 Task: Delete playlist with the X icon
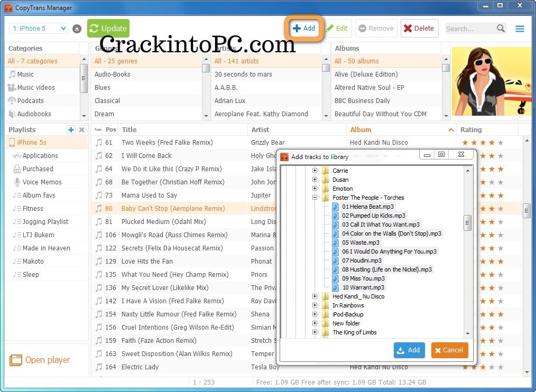click(x=81, y=129)
